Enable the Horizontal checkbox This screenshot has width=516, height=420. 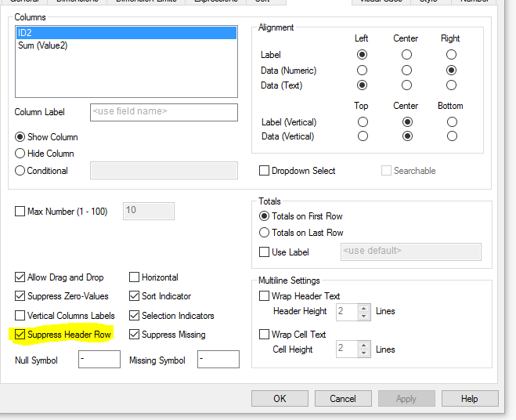pyautogui.click(x=135, y=277)
